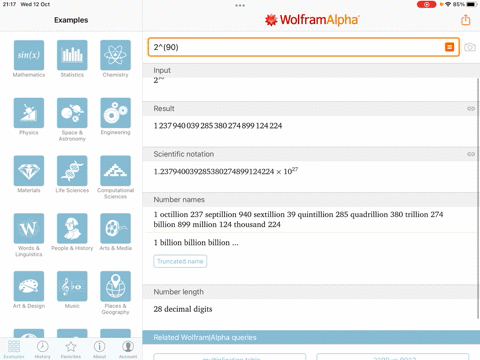Expand Scientific notation pod link icon

pyautogui.click(x=471, y=154)
